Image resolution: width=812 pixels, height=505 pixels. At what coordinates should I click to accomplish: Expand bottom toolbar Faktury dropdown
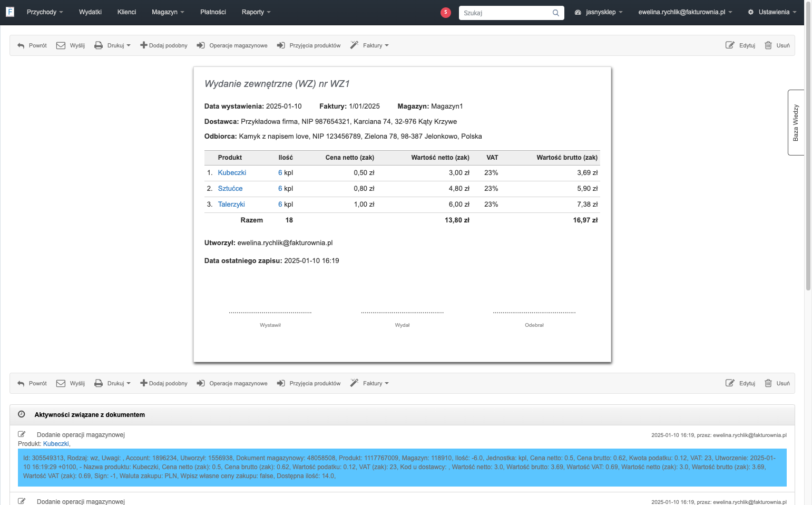coord(369,383)
